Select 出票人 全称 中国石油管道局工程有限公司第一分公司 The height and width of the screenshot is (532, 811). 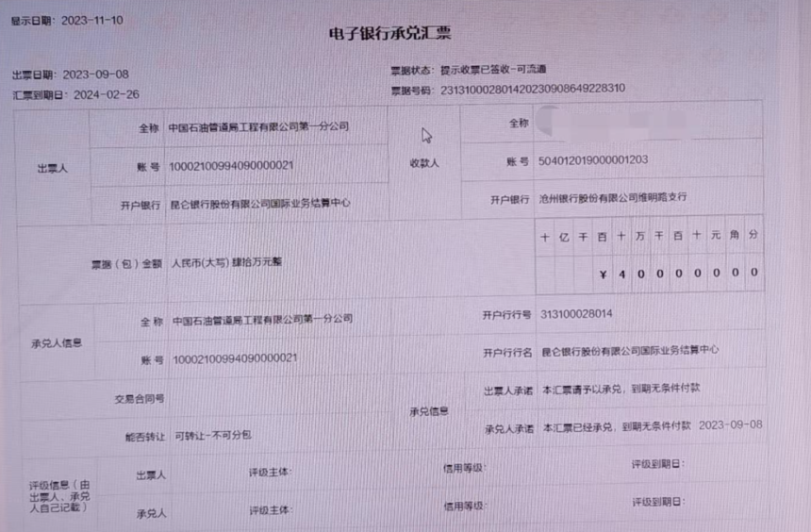258,126
